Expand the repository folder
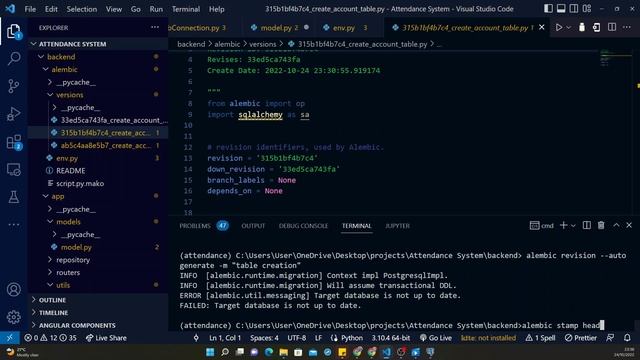The height and width of the screenshot is (360, 640). (98, 260)
